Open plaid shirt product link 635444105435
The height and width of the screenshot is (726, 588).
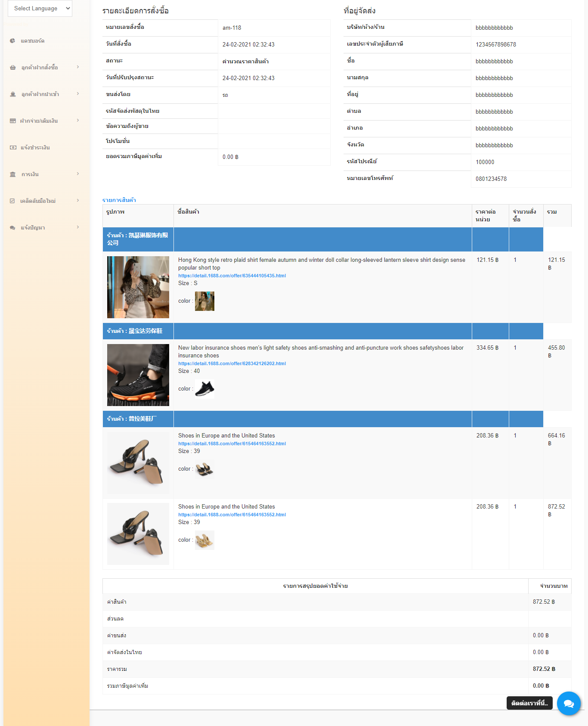coord(232,276)
